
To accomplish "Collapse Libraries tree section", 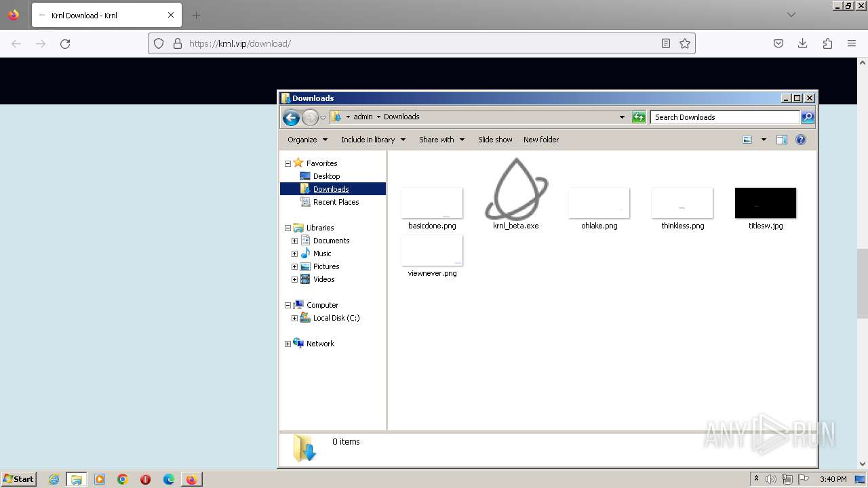I will pyautogui.click(x=288, y=228).
